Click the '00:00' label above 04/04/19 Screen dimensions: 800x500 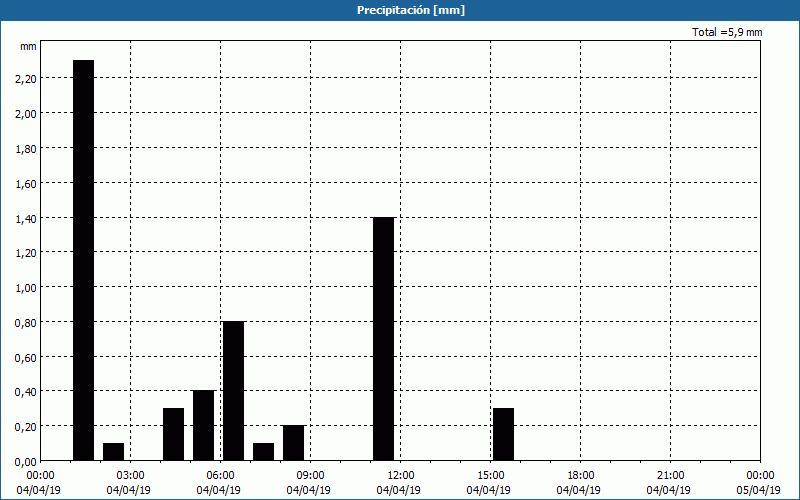[40, 476]
